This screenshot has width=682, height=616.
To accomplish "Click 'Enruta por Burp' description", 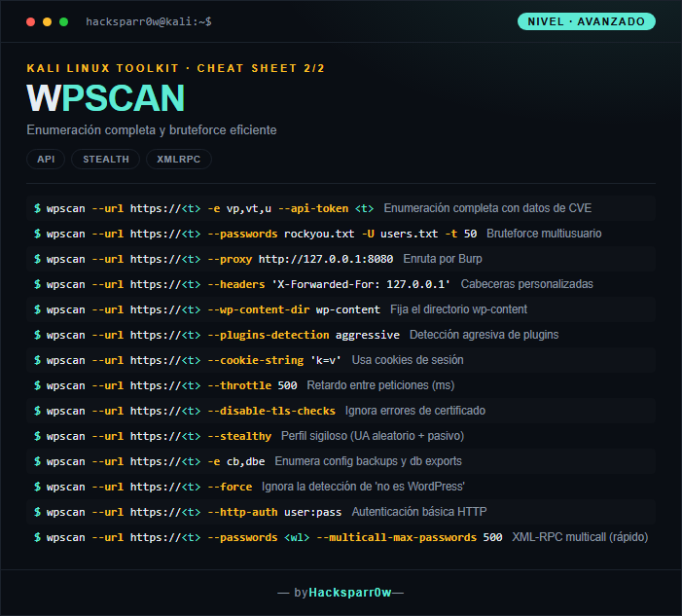I will (x=443, y=259).
